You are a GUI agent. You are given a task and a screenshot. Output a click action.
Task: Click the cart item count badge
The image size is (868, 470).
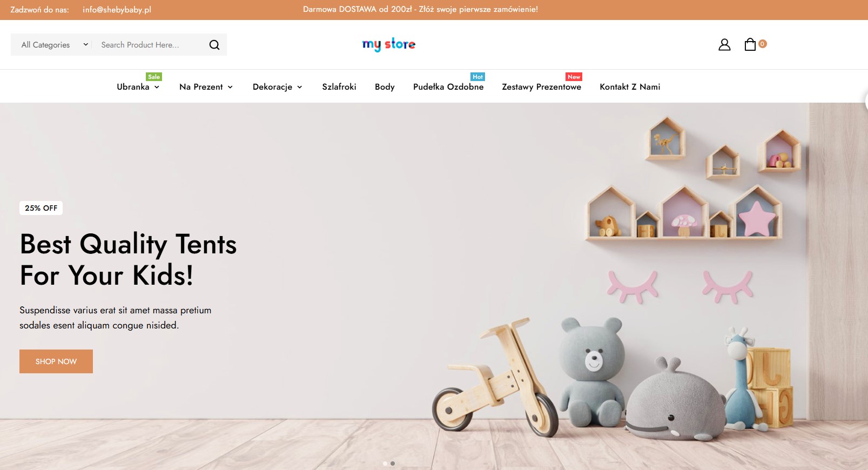(763, 44)
